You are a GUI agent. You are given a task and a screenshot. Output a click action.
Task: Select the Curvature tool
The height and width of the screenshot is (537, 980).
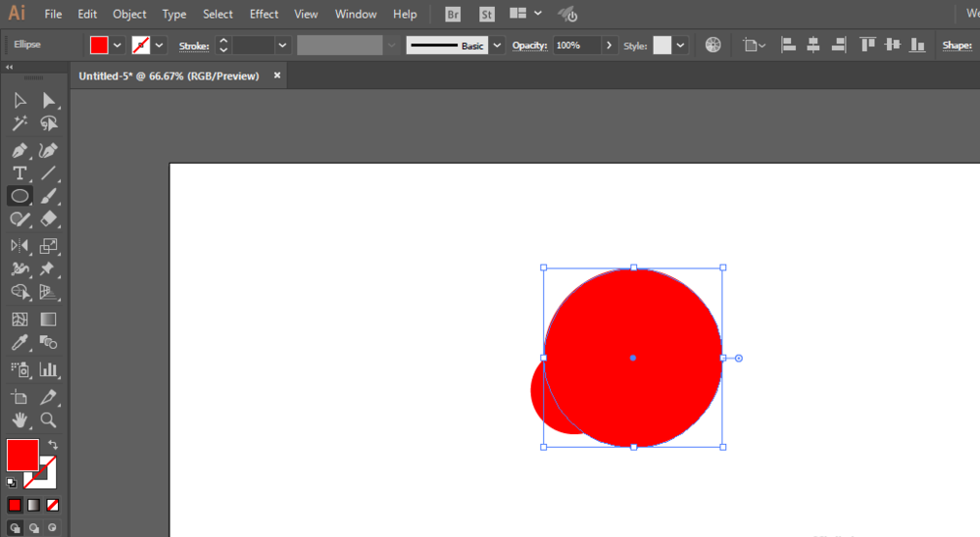pos(49,151)
